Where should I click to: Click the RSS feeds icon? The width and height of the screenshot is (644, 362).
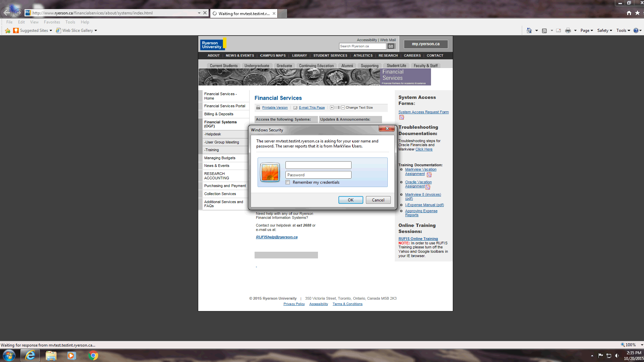pyautogui.click(x=544, y=31)
